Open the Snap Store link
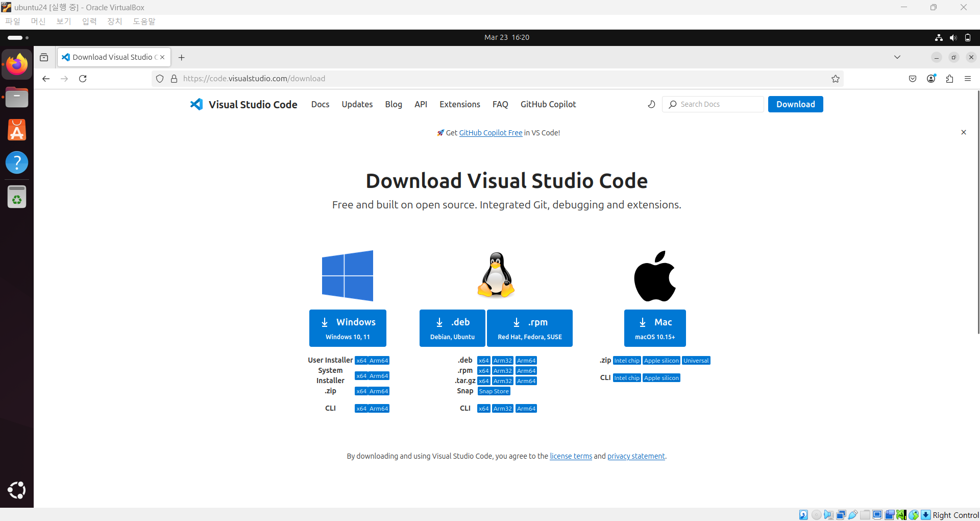This screenshot has width=980, height=521. tap(494, 391)
